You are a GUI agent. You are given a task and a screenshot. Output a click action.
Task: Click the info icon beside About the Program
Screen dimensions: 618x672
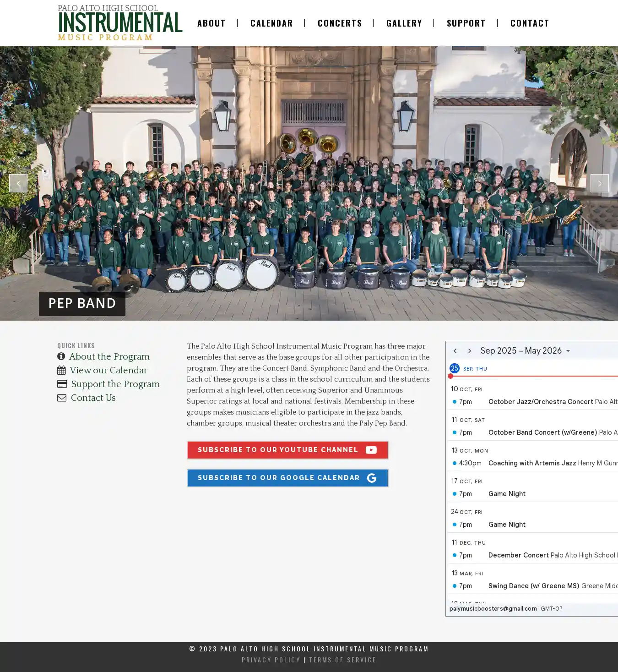point(61,356)
